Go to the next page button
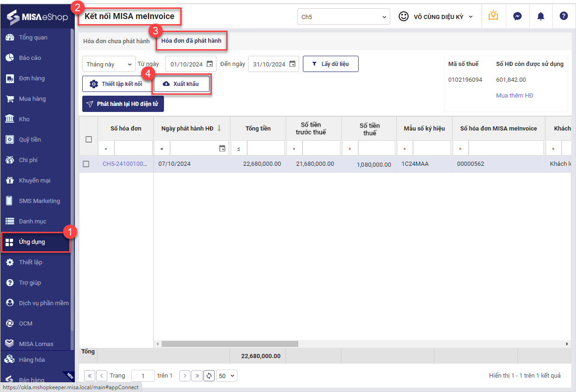The height and width of the screenshot is (392, 576). tap(185, 376)
